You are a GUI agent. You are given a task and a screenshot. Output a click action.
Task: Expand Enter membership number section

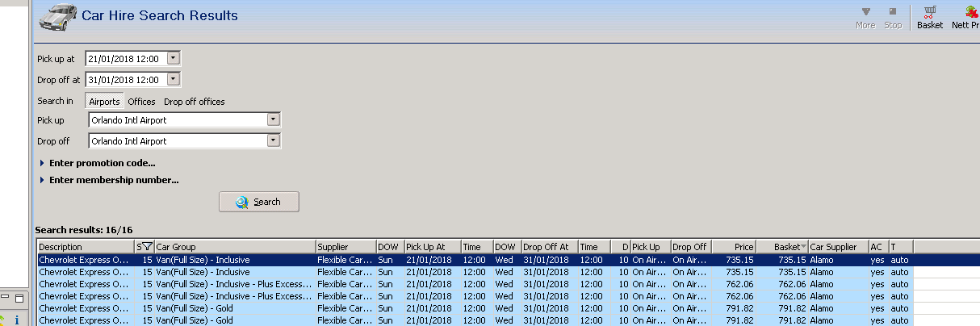[43, 180]
